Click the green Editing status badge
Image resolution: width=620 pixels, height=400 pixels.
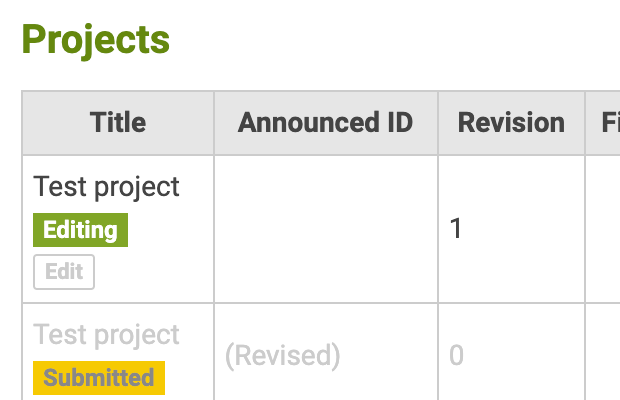80,230
